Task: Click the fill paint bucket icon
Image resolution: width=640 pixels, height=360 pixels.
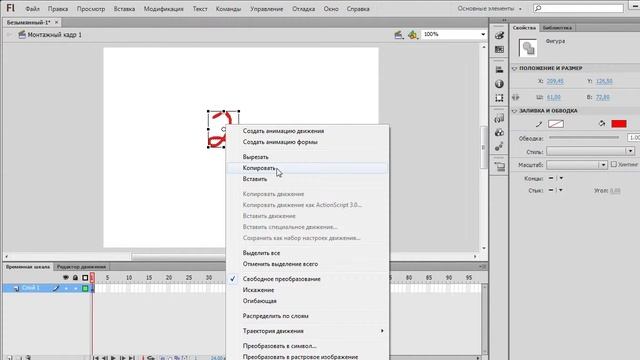Action: pyautogui.click(x=602, y=124)
